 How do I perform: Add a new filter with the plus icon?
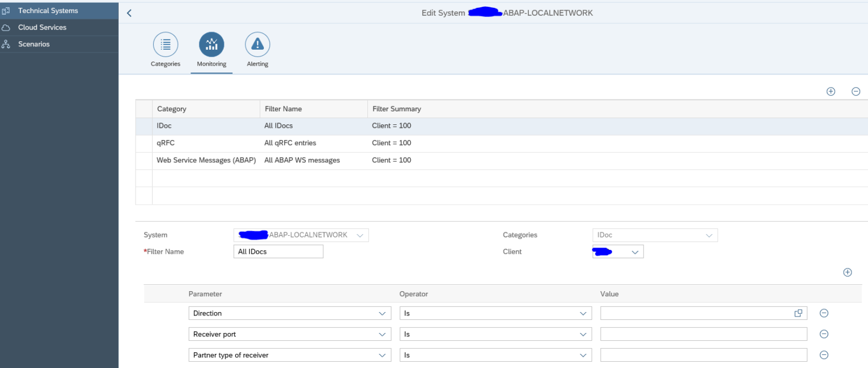tap(831, 91)
